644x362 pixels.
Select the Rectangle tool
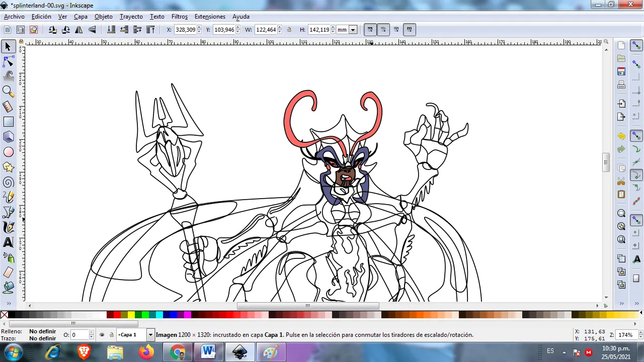(9, 122)
